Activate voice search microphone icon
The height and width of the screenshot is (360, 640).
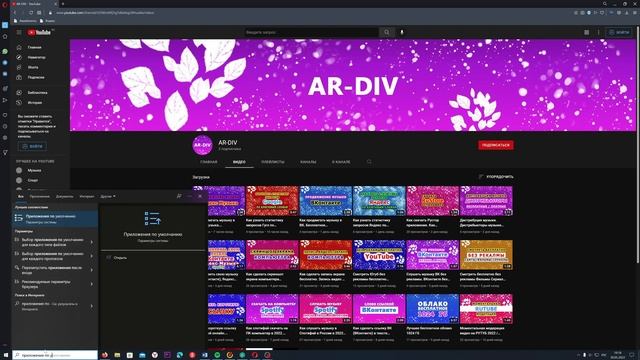click(402, 32)
